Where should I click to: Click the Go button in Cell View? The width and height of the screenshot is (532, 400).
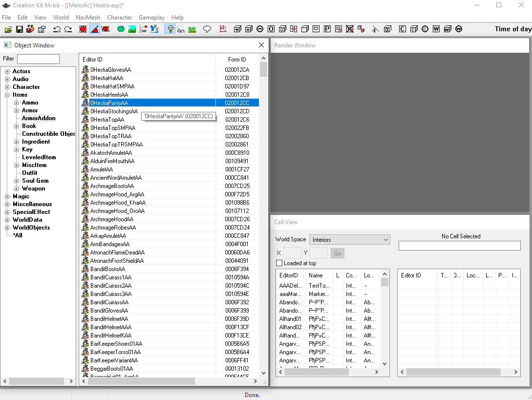[x=338, y=253]
